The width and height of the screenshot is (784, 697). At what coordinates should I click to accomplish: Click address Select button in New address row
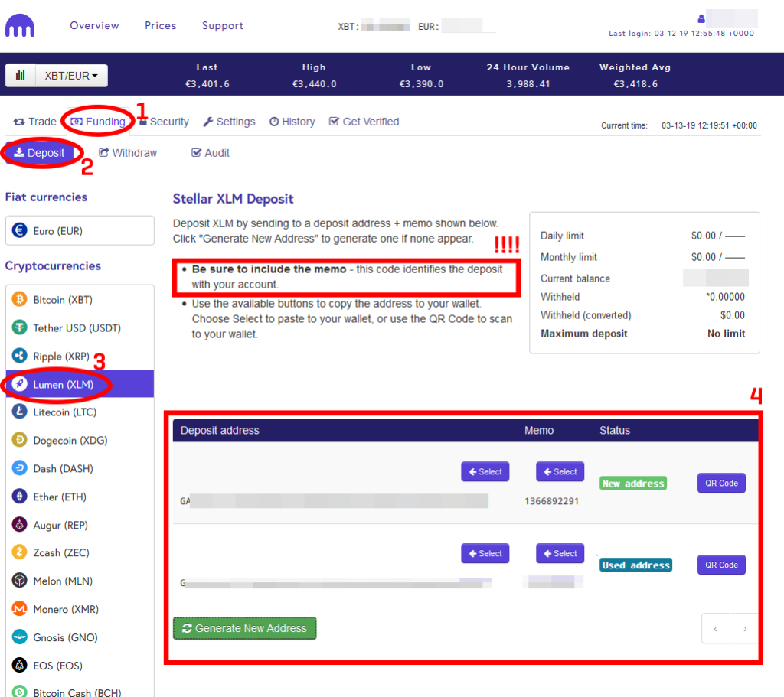(485, 471)
